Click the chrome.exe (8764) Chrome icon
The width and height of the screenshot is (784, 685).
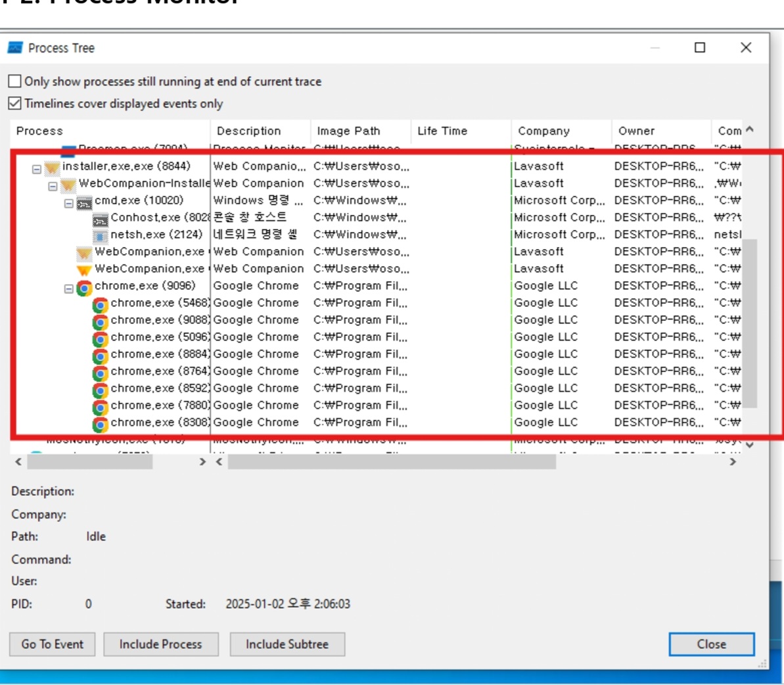point(100,373)
